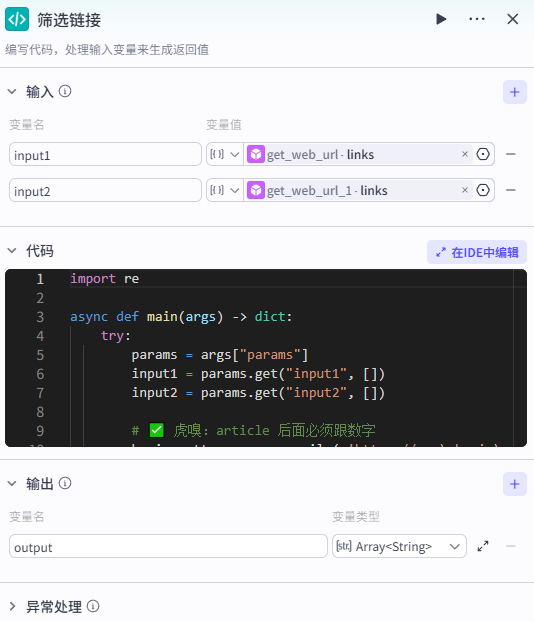This screenshot has width=534, height=622.
Task: Open the Array<String> type dropdown
Action: coord(399,546)
